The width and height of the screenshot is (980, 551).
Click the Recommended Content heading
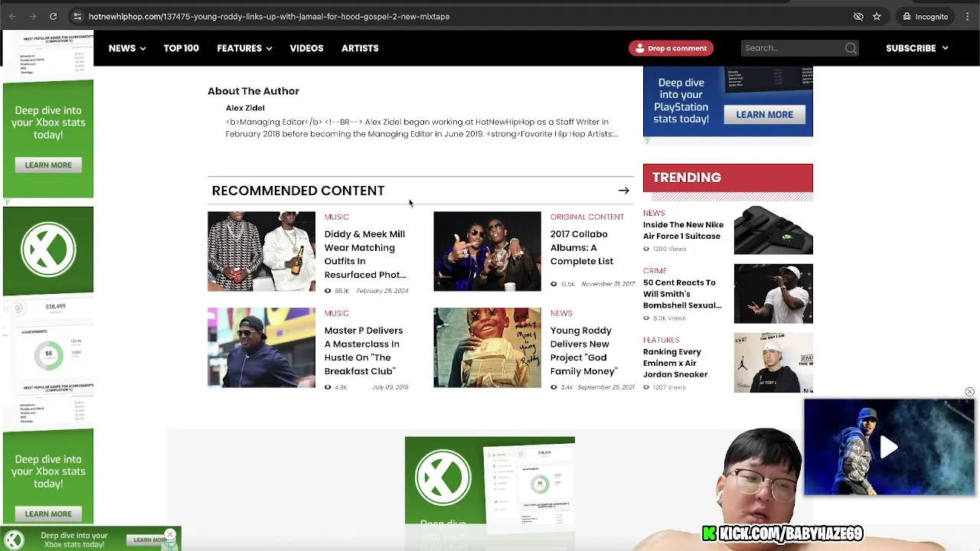(x=298, y=191)
